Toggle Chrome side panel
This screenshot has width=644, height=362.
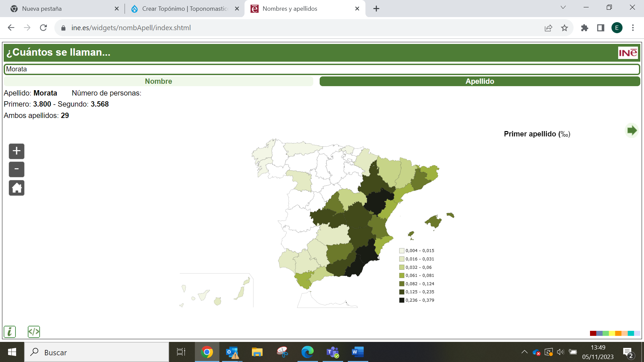pos(601,28)
